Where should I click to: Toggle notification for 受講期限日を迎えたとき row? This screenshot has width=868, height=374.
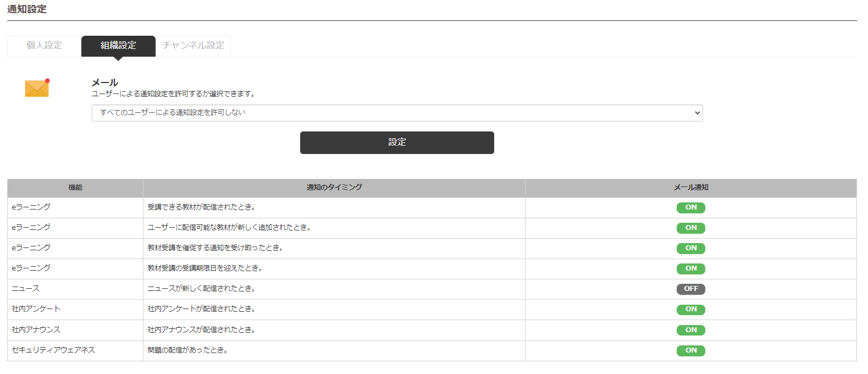point(690,268)
